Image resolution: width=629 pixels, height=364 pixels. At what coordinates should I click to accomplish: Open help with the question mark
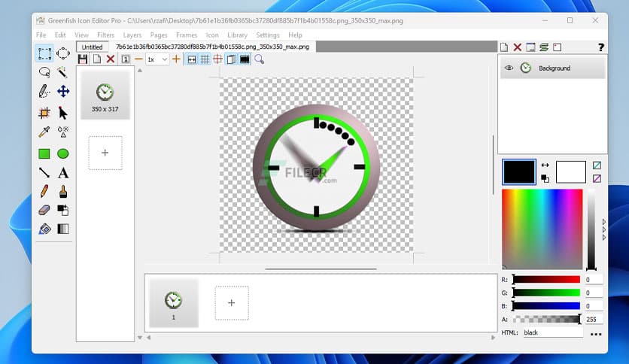(601, 47)
